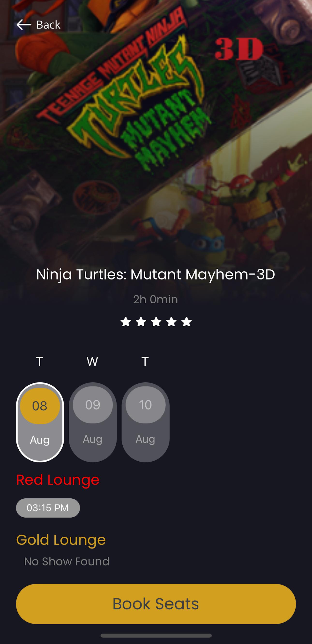Rate the movie with the first star

tap(126, 322)
